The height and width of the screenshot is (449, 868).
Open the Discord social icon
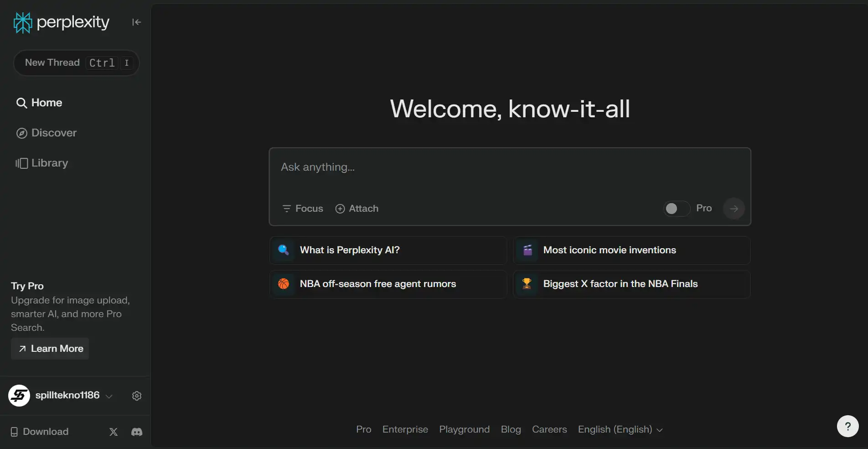click(137, 432)
